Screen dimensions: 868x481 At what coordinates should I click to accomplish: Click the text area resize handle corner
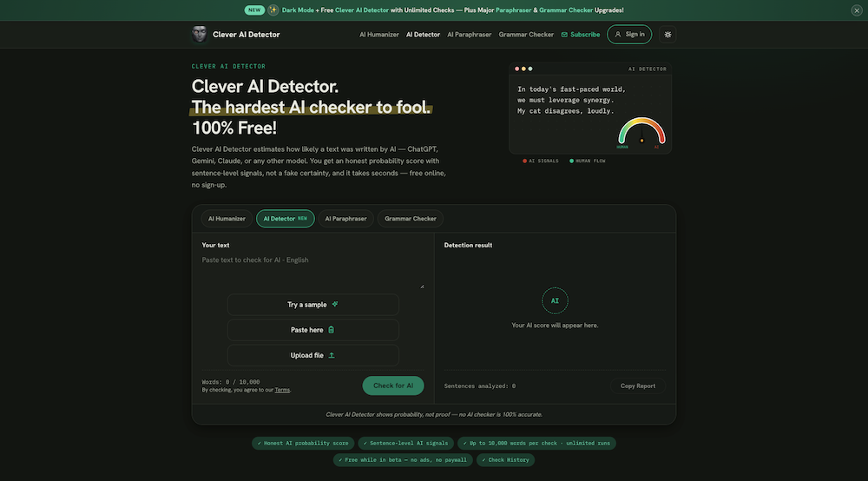click(422, 287)
